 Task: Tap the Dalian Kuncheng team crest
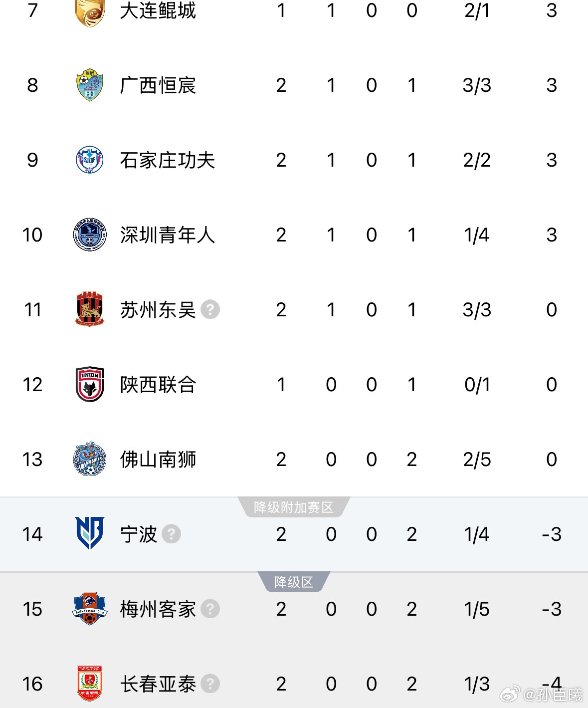pos(90,12)
